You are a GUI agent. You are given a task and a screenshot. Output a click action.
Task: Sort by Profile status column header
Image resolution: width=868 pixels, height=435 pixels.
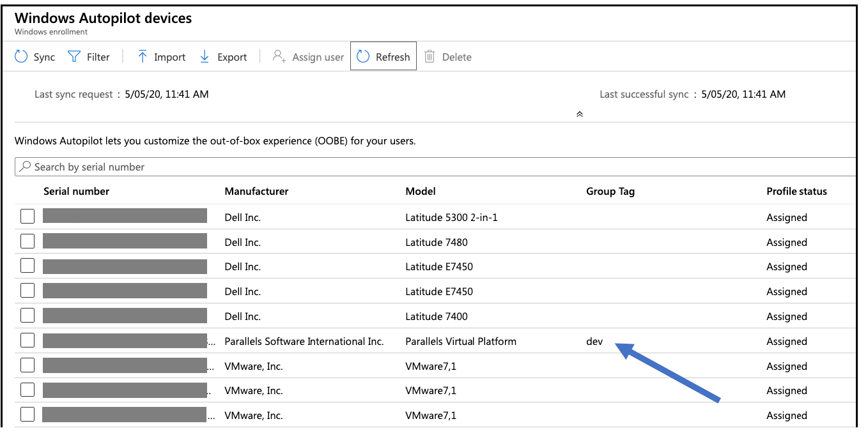[x=796, y=191]
